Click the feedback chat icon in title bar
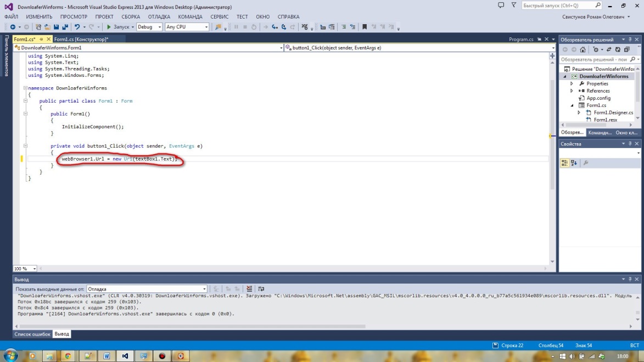This screenshot has height=362, width=644. [501, 5]
